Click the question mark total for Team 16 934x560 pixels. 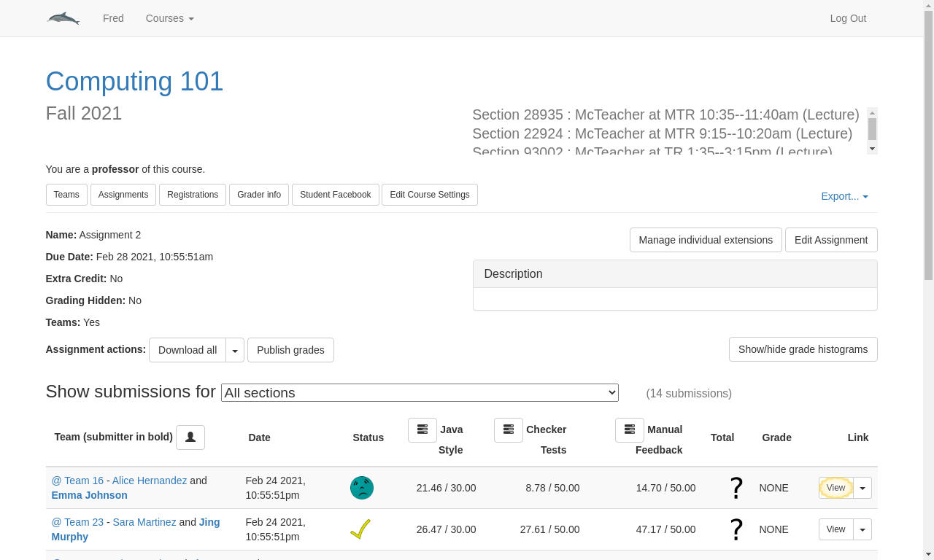(736, 488)
